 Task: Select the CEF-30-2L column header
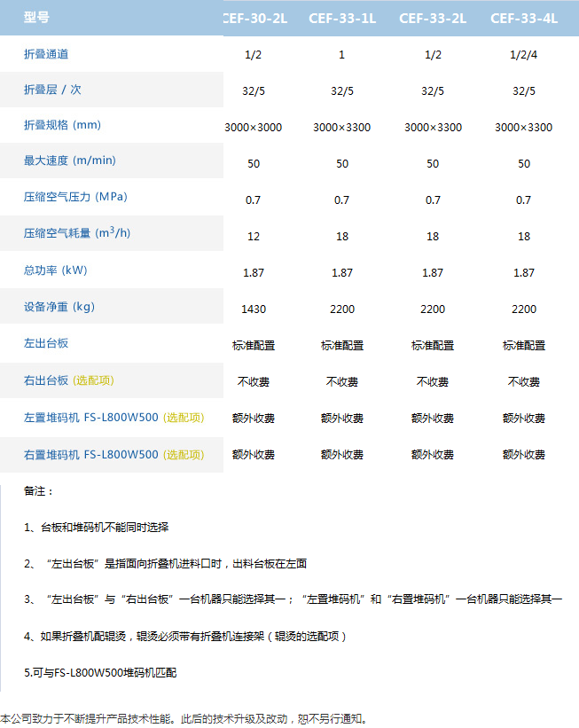coord(254,18)
